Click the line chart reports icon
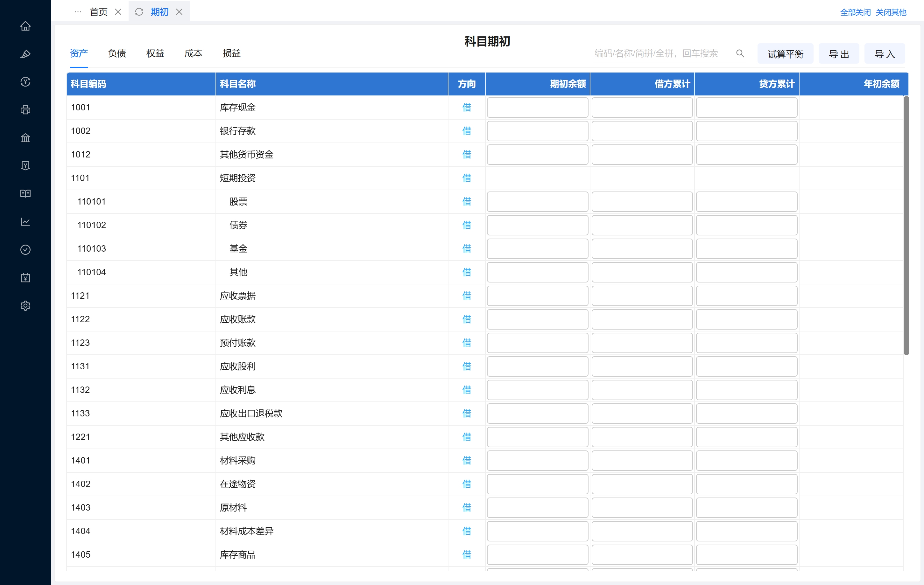The height and width of the screenshot is (585, 924). (25, 222)
